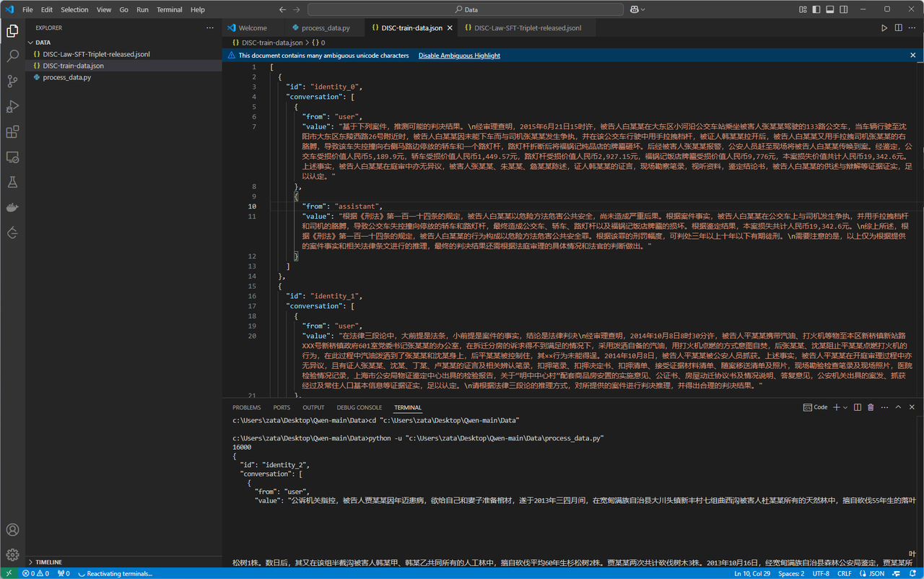Open Explorer Views and More Actions ellipsis
This screenshot has height=579, width=924.
[x=210, y=28]
